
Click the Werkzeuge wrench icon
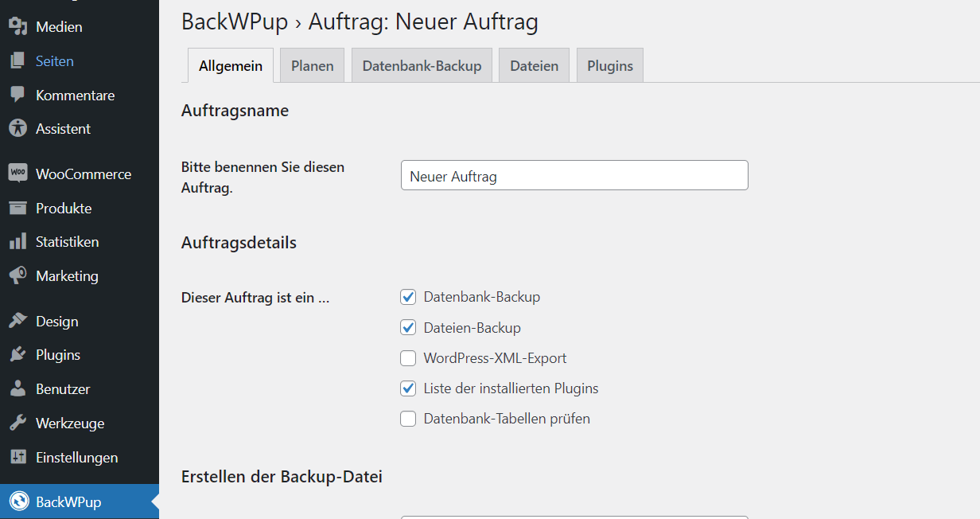17,423
